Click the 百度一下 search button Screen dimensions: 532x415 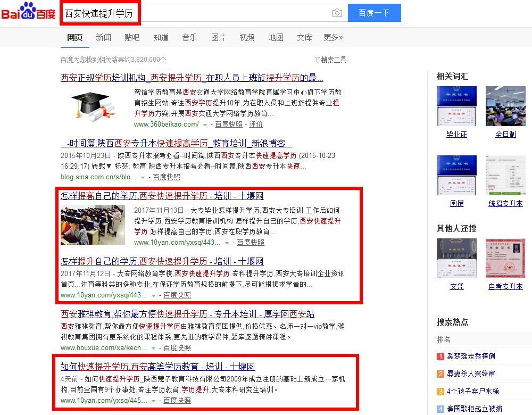coord(374,13)
